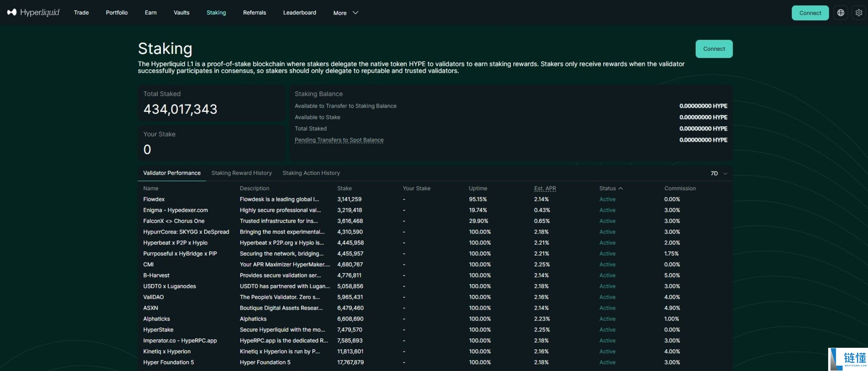Click the Description column header
The height and width of the screenshot is (371, 868).
pyautogui.click(x=254, y=188)
